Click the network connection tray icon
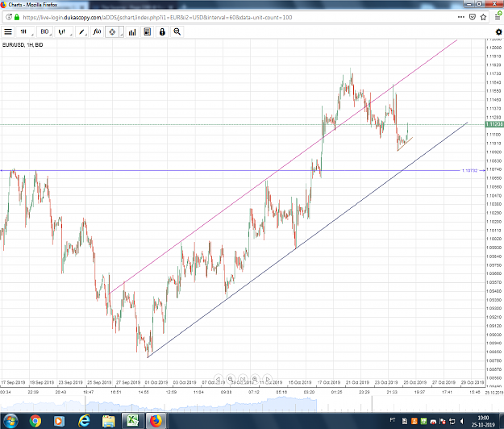The height and width of the screenshot is (429, 504). (x=452, y=421)
